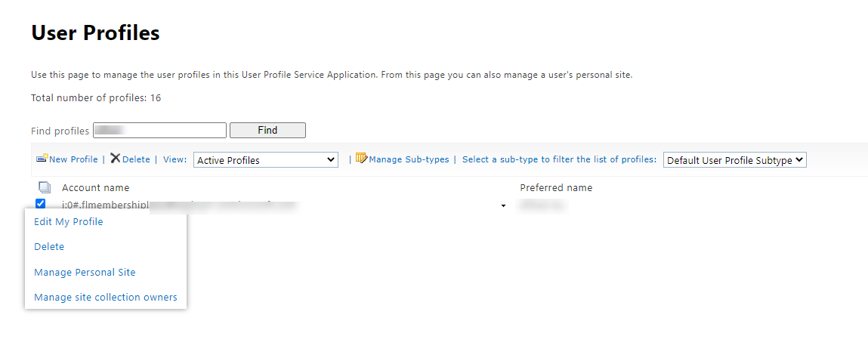This screenshot has width=868, height=358.
Task: Open Manage Personal Site menu entry
Action: coord(85,273)
